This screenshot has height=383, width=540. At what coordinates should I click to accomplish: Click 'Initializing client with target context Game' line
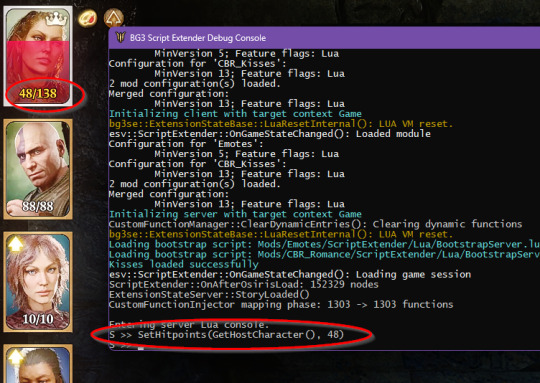pos(235,114)
